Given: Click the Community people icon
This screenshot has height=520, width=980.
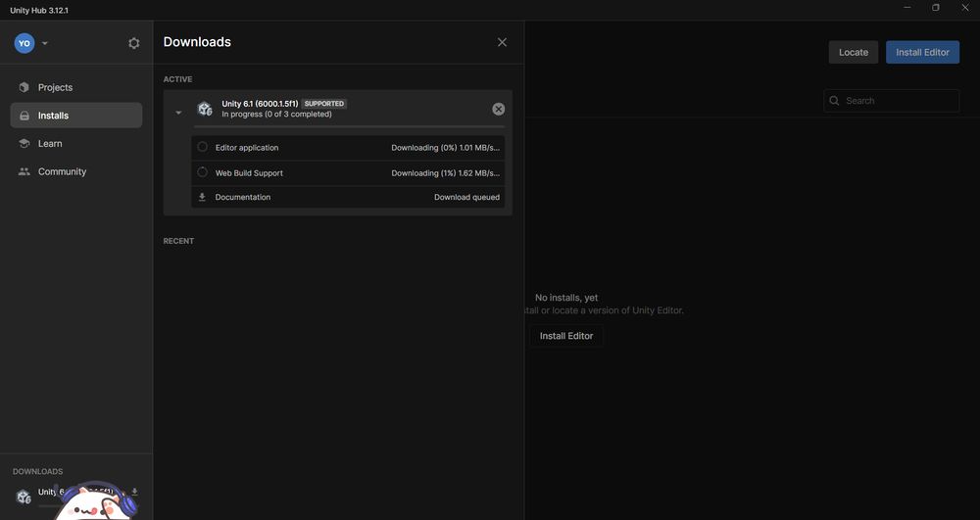Looking at the screenshot, I should 24,171.
